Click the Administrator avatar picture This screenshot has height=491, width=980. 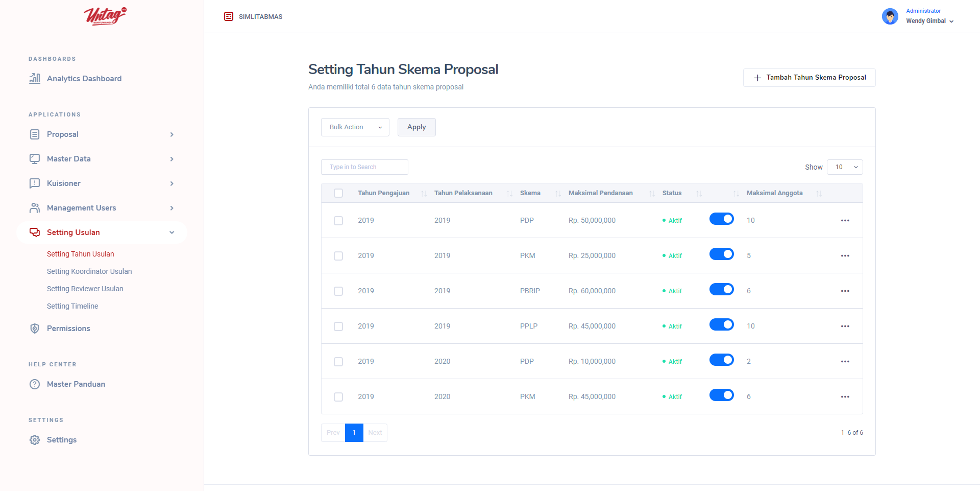point(890,16)
